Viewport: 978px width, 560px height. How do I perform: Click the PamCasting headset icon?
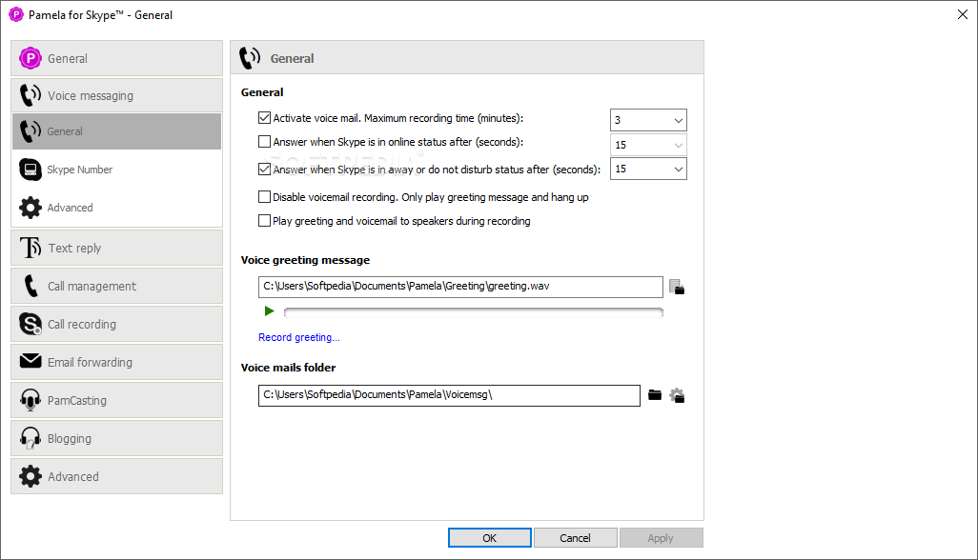coord(30,400)
